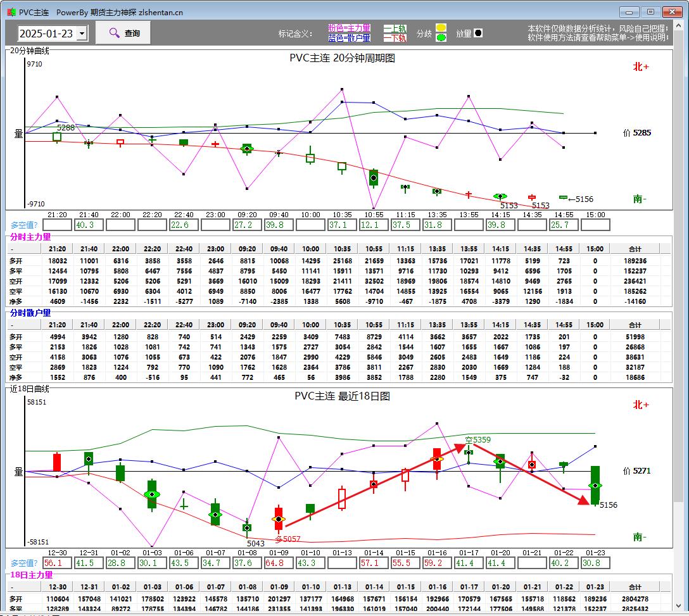Click the 01-09 red candle marked 多5057
This screenshot has height=616, width=689.
coord(279,519)
